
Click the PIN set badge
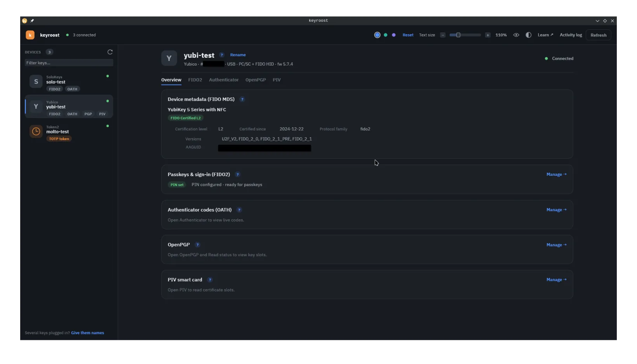point(177,185)
